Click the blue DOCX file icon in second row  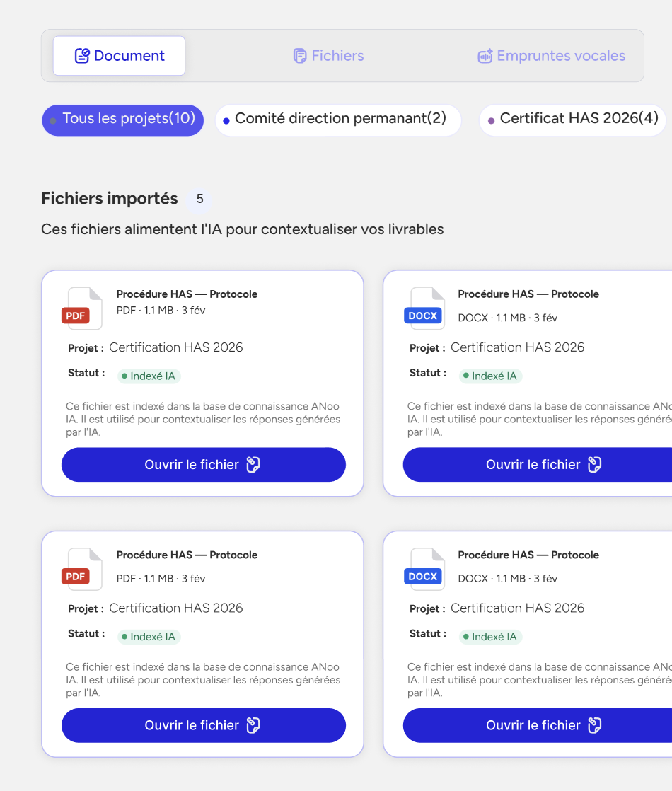[424, 569]
